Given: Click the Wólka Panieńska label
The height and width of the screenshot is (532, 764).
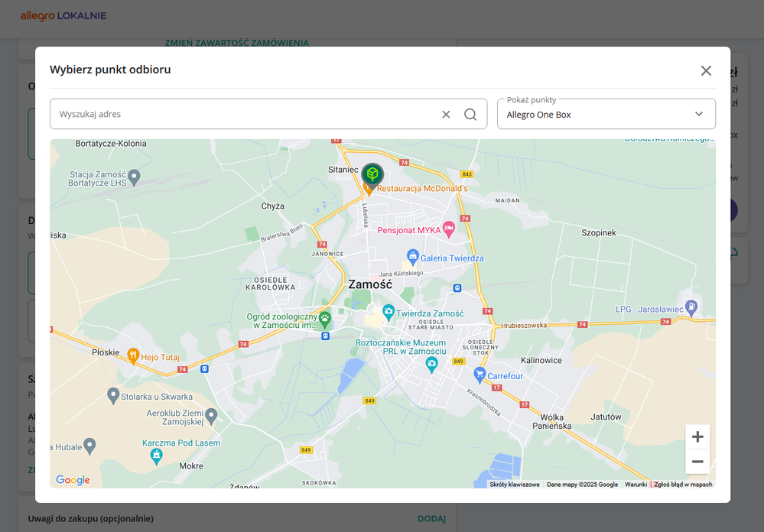Looking at the screenshot, I should (552, 421).
